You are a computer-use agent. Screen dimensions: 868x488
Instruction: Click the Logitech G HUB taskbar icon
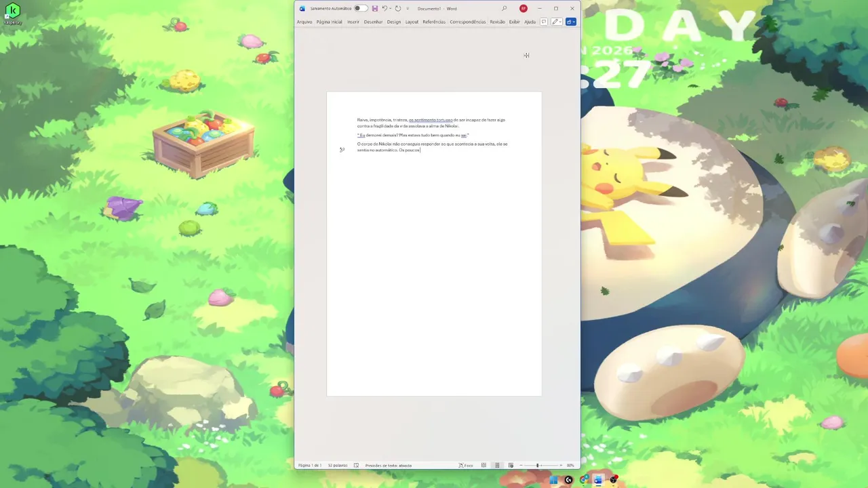[568, 480]
